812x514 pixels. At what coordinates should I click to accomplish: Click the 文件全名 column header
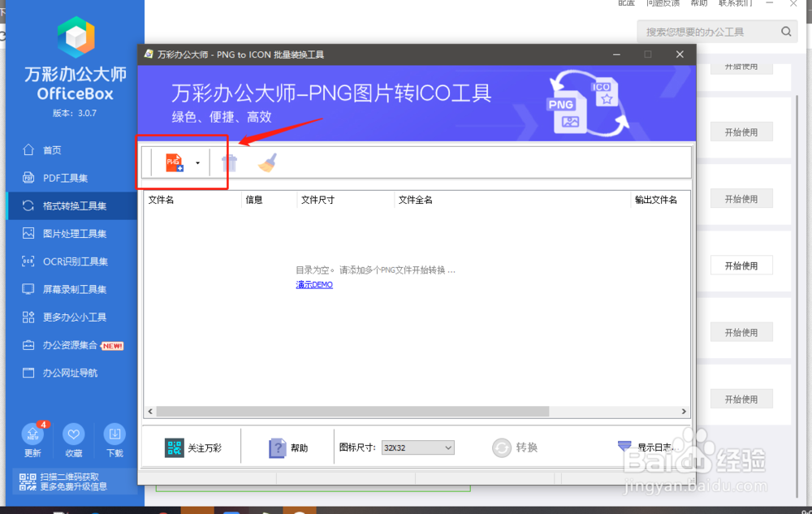(x=415, y=200)
